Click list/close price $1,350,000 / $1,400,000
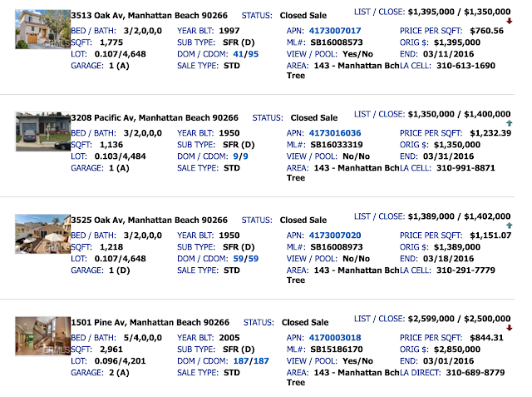This screenshot has width=532, height=397. [x=459, y=114]
